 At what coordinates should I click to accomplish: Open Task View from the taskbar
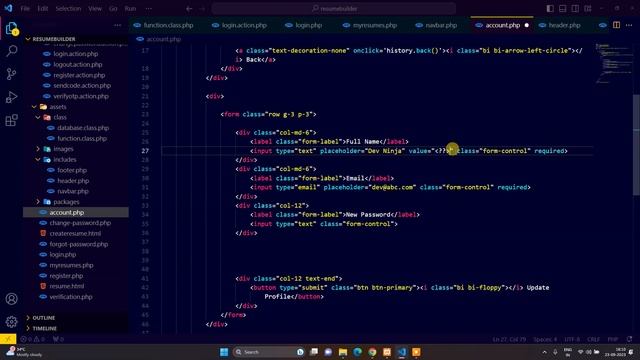tap(314, 352)
